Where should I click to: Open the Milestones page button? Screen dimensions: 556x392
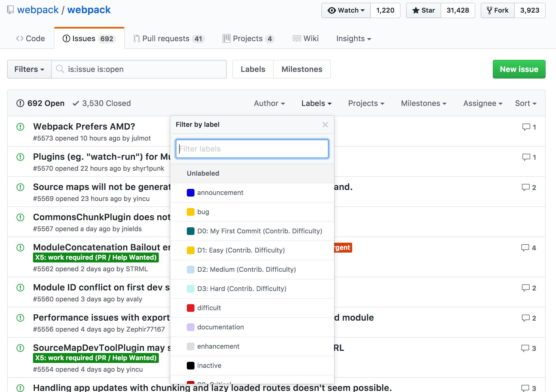302,69
